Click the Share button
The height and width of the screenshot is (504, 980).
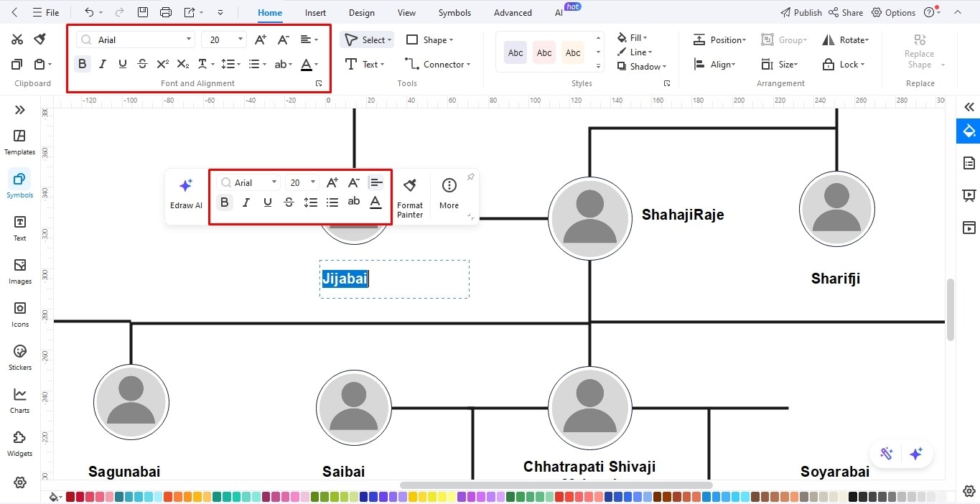pyautogui.click(x=846, y=12)
